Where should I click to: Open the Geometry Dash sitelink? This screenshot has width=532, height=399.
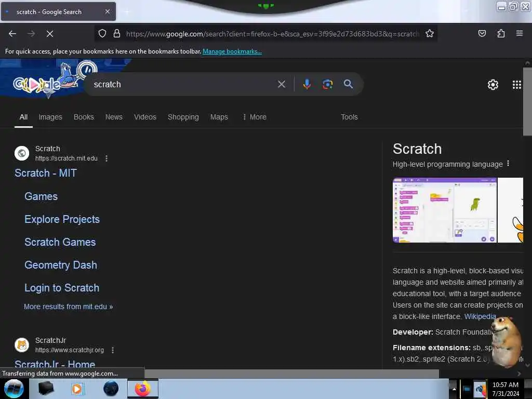pyautogui.click(x=61, y=265)
